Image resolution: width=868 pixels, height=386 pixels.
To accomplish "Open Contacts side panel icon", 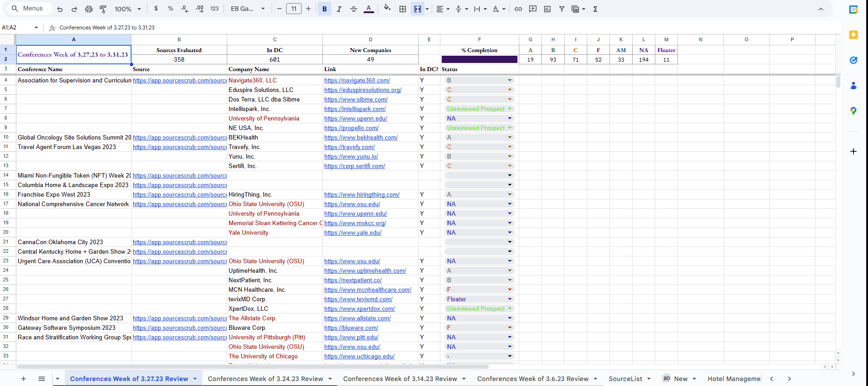I will point(853,86).
